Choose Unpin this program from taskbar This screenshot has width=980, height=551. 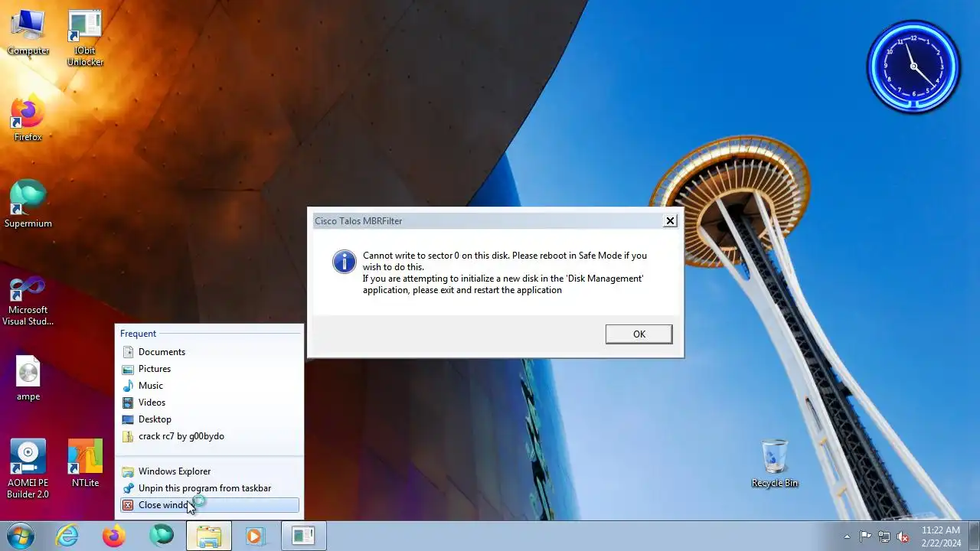[x=209, y=488]
